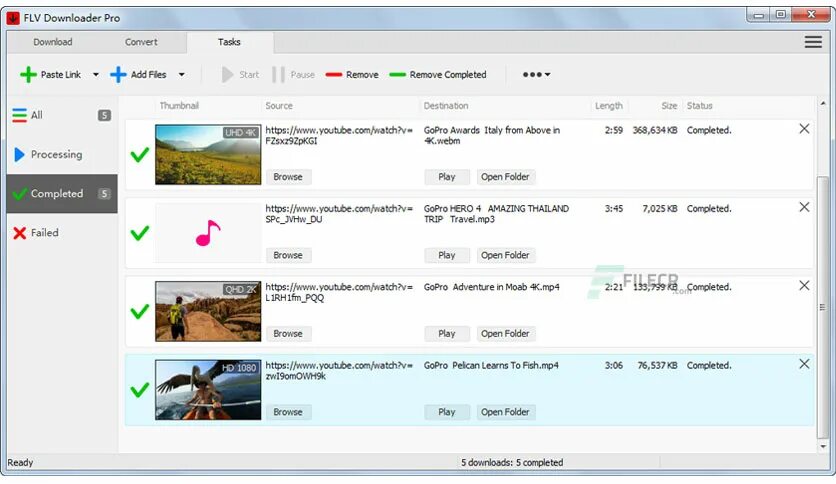
Task: Click the Destination column header
Action: pyautogui.click(x=446, y=106)
